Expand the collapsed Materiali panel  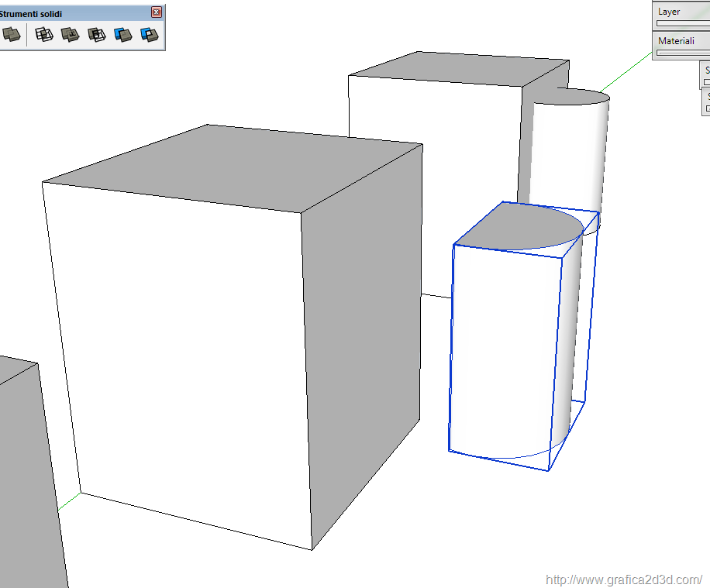coord(676,40)
